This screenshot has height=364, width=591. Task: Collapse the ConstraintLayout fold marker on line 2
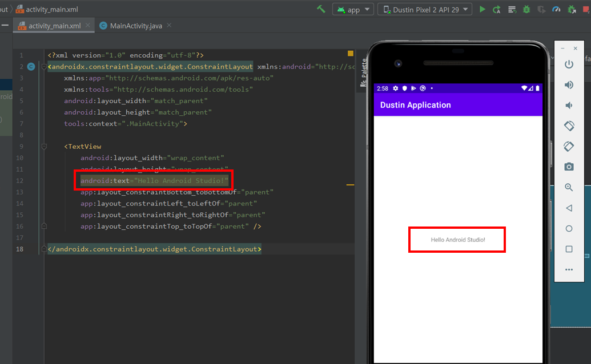tap(44, 67)
